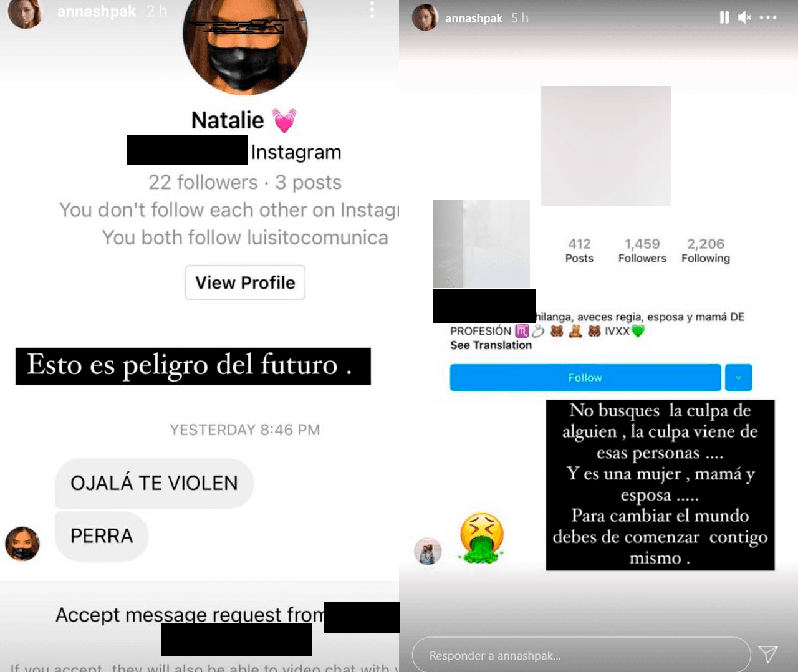Toggle the muted sound icon
Image resolution: width=798 pixels, height=672 pixels.
click(744, 17)
